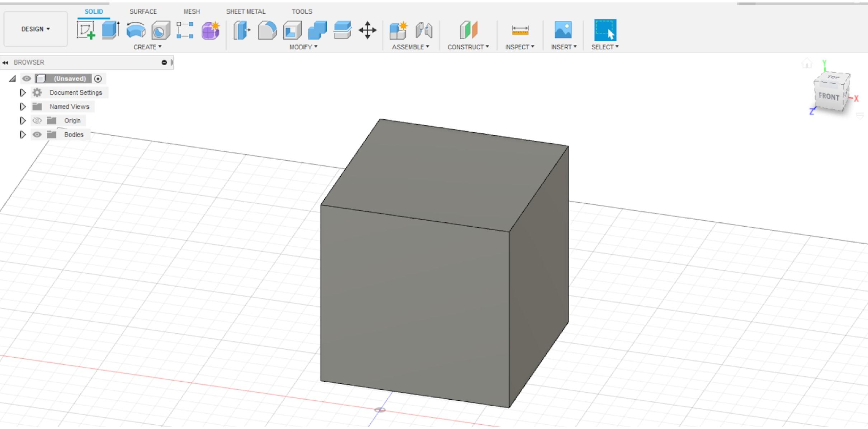Click the Construct plane icon
The image size is (868, 429).
click(468, 30)
